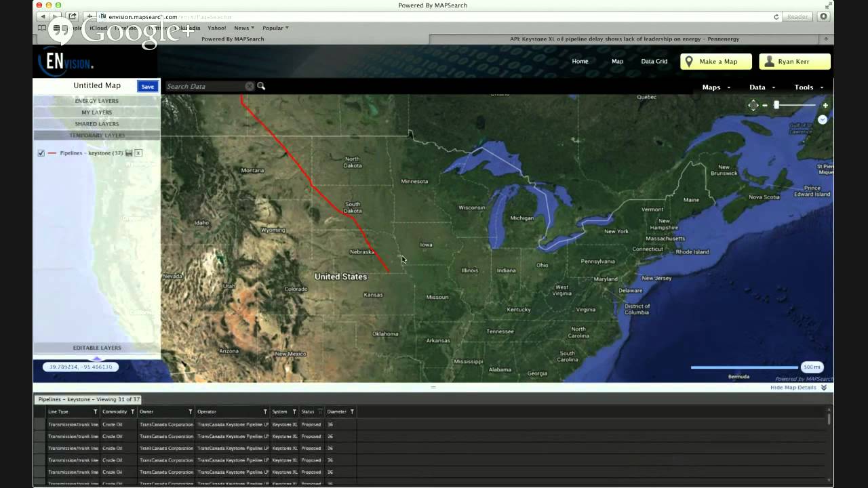Filter the Status column
This screenshot has width=868, height=488.
pos(320,411)
